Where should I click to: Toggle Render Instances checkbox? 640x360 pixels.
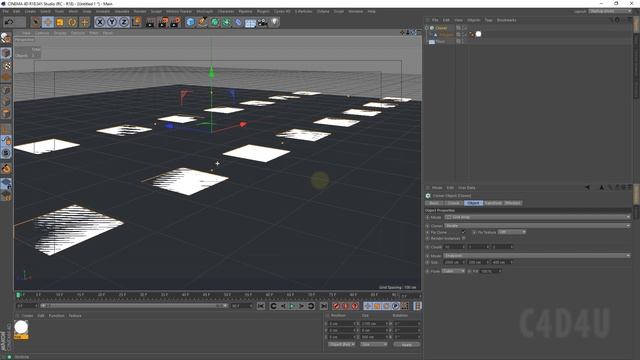tap(464, 238)
